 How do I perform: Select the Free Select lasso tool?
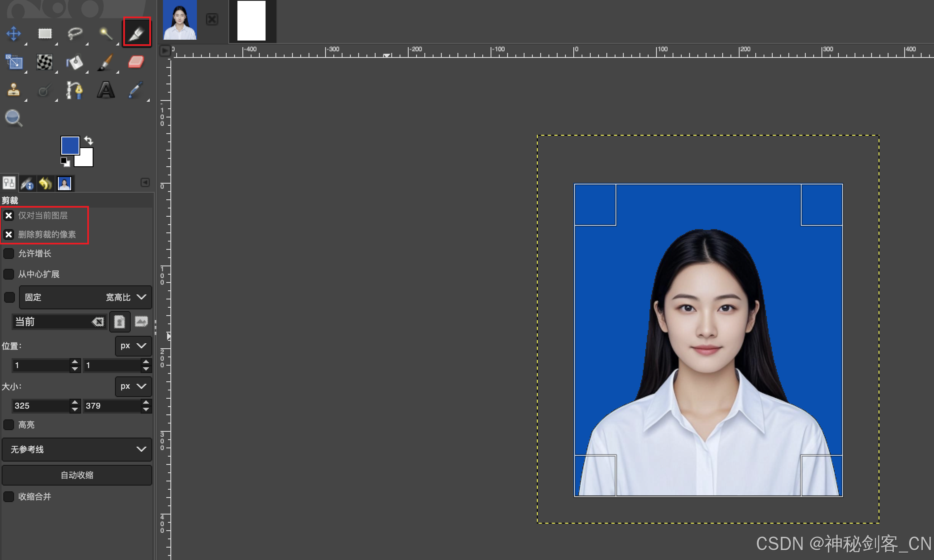coord(75,34)
